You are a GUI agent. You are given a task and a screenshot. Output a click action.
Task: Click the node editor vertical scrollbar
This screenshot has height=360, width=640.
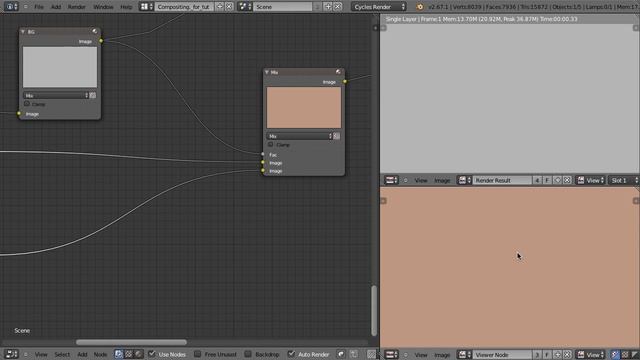tap(373, 310)
